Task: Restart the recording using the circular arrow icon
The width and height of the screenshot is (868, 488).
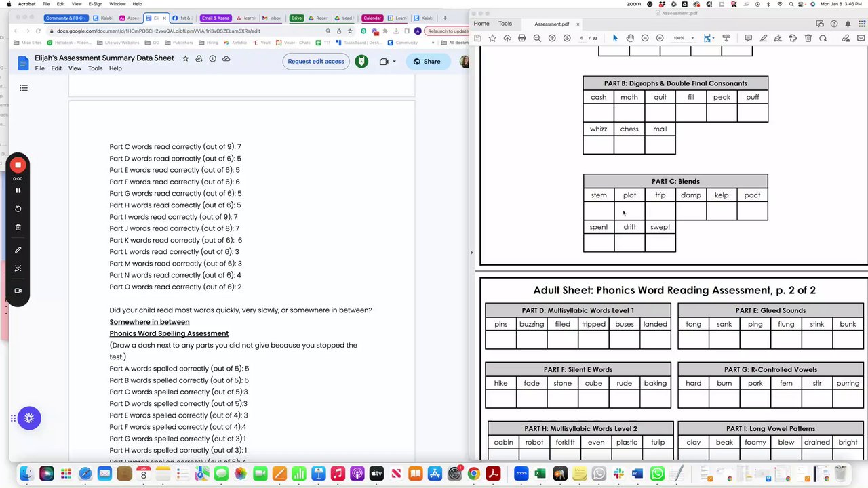Action: 18,209
